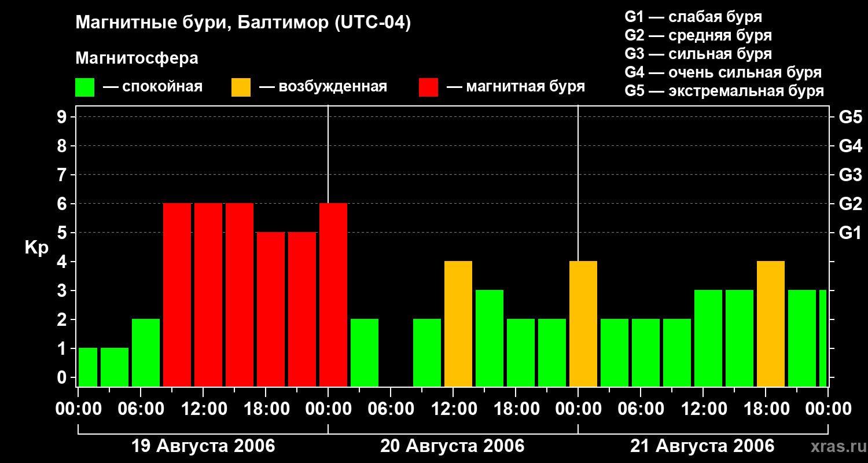The width and height of the screenshot is (868, 463).
Task: Click the '20 Августа 2006' date label
Action: (453, 446)
